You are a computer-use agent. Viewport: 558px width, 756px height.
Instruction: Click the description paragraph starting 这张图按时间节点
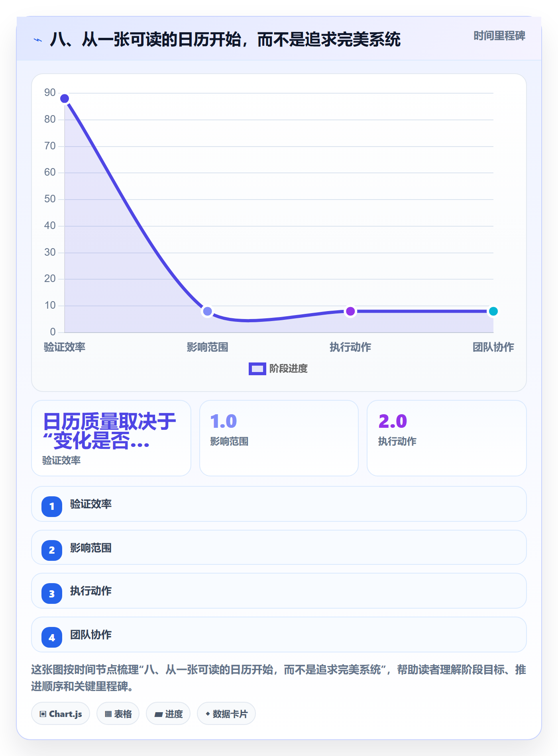click(279, 678)
